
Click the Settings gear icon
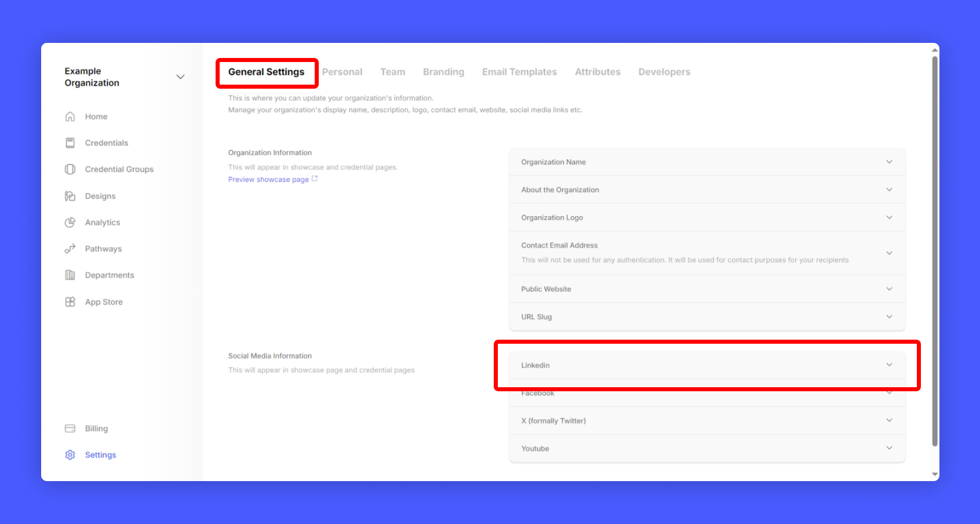(70, 455)
